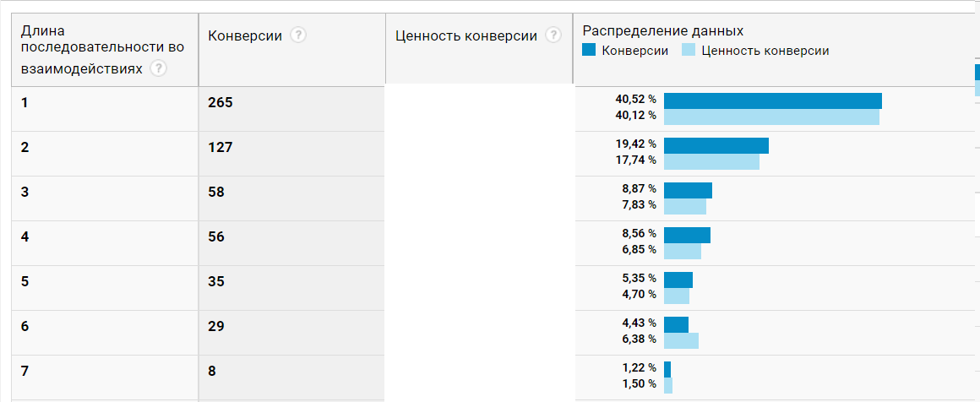Click help icon beside Ценность конверсии header
Image resolution: width=980 pixels, height=402 pixels.
(x=553, y=35)
